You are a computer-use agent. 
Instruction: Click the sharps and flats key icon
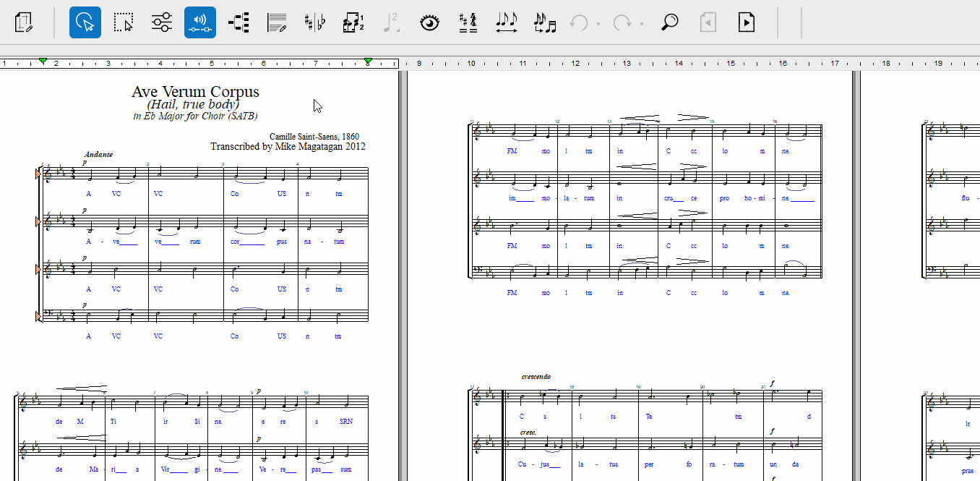tap(315, 22)
